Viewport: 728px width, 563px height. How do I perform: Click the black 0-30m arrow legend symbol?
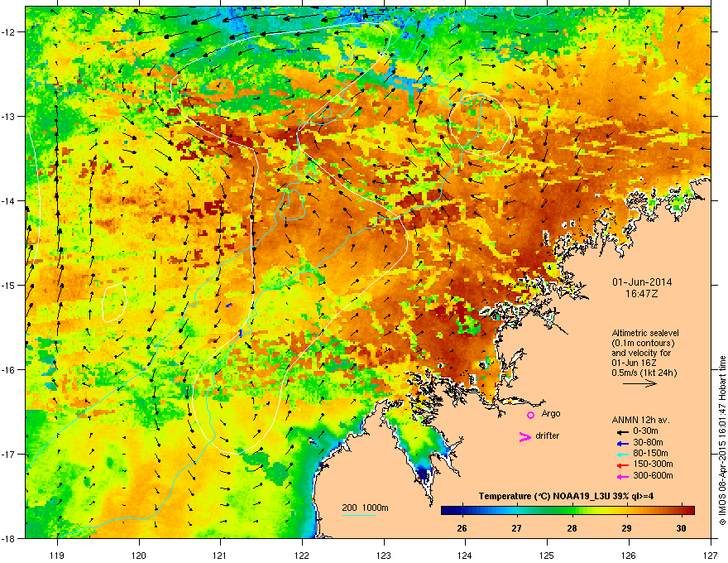tap(622, 431)
